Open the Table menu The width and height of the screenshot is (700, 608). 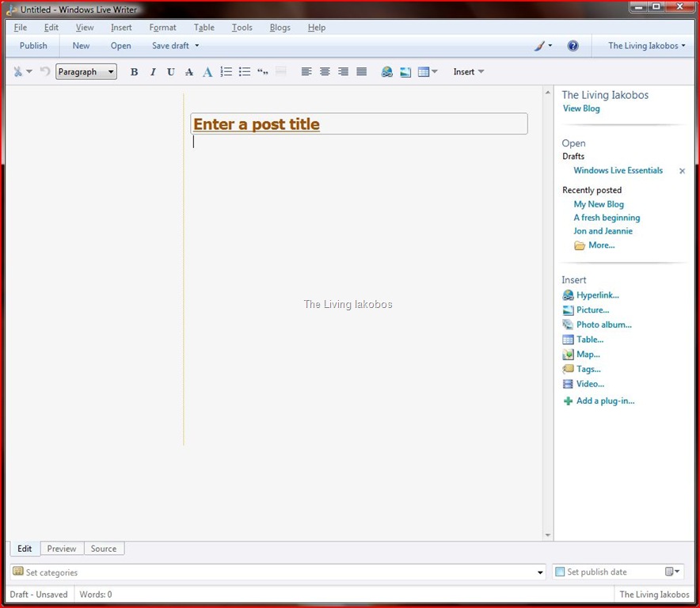[x=204, y=27]
